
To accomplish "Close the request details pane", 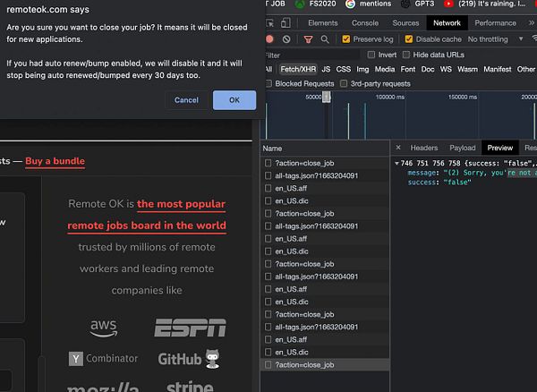I will click(x=398, y=148).
